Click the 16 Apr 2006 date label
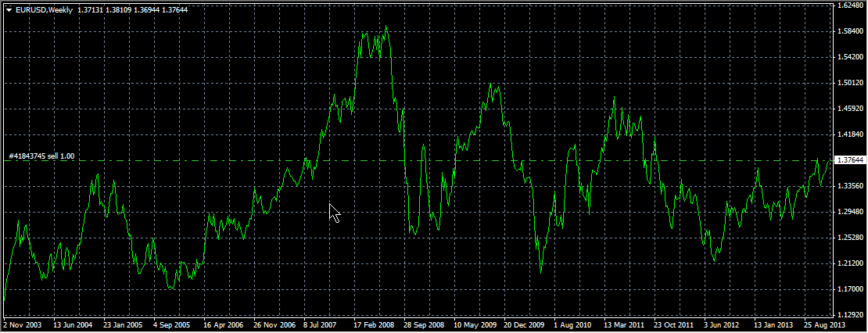 223,324
